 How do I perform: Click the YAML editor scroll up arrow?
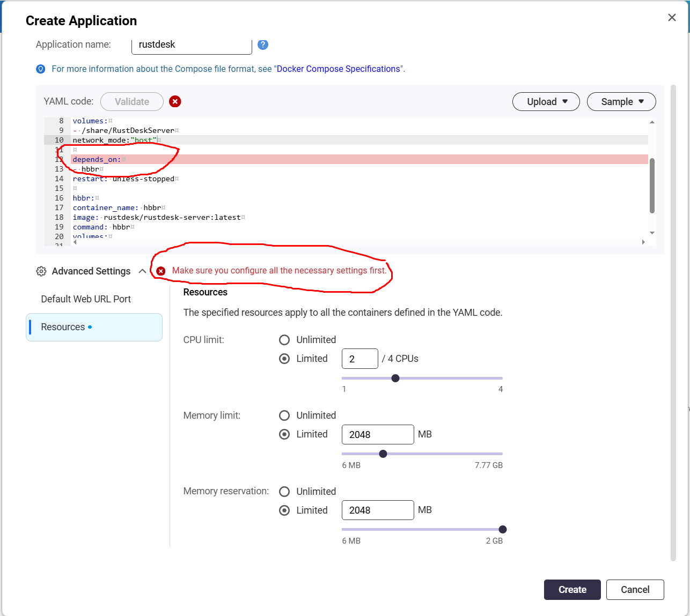pyautogui.click(x=652, y=122)
